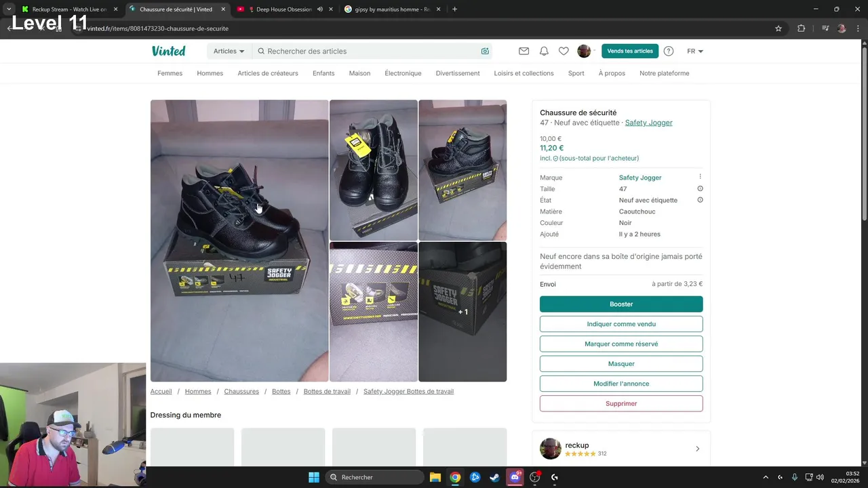Screen dimensions: 868x488
Task: Open favorites heart icon in header
Action: (x=564, y=51)
